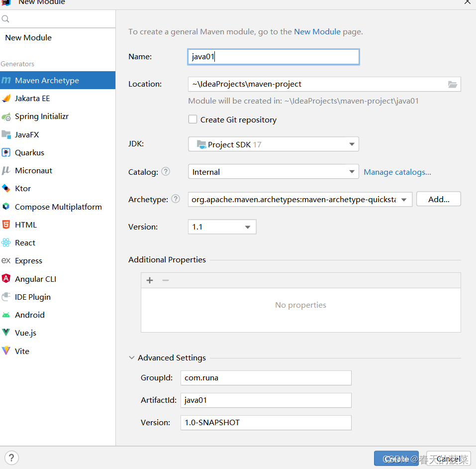This screenshot has height=469, width=476.
Task: Click the Create button
Action: pyautogui.click(x=396, y=459)
